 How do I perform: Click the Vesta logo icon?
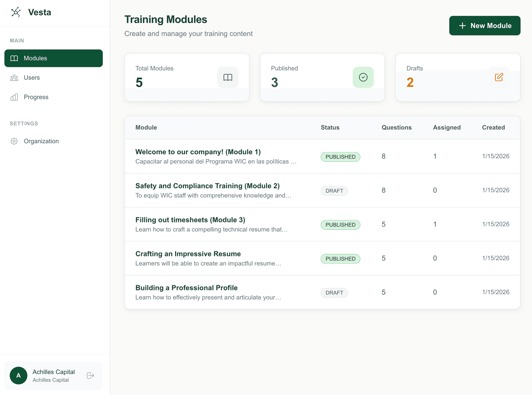coord(16,12)
